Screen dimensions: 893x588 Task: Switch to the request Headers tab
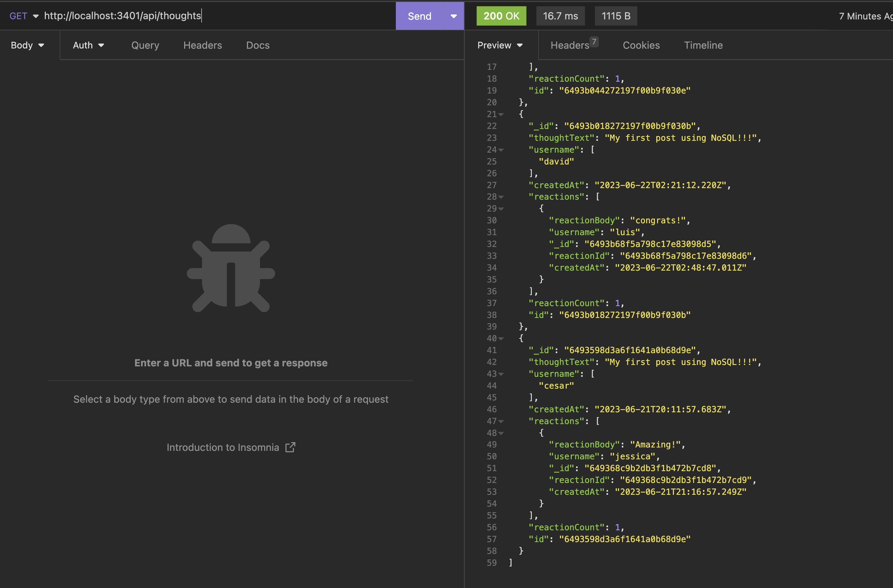202,45
